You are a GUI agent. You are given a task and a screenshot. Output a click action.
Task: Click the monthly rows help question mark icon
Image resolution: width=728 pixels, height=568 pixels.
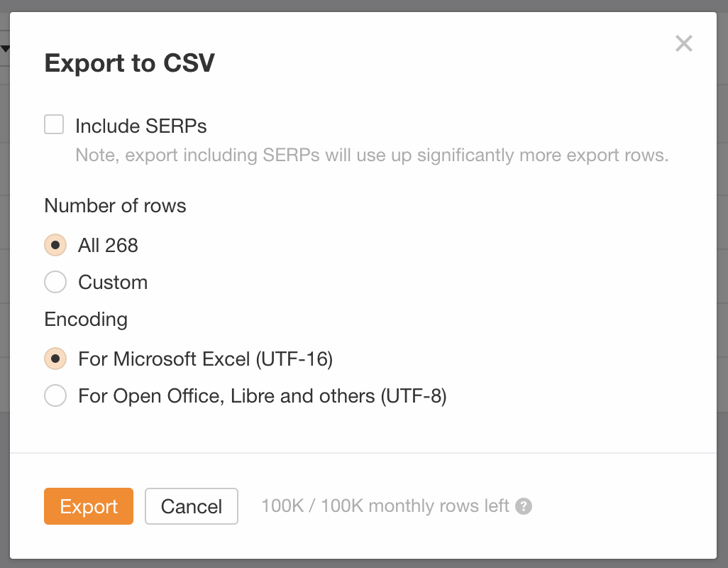(x=524, y=506)
